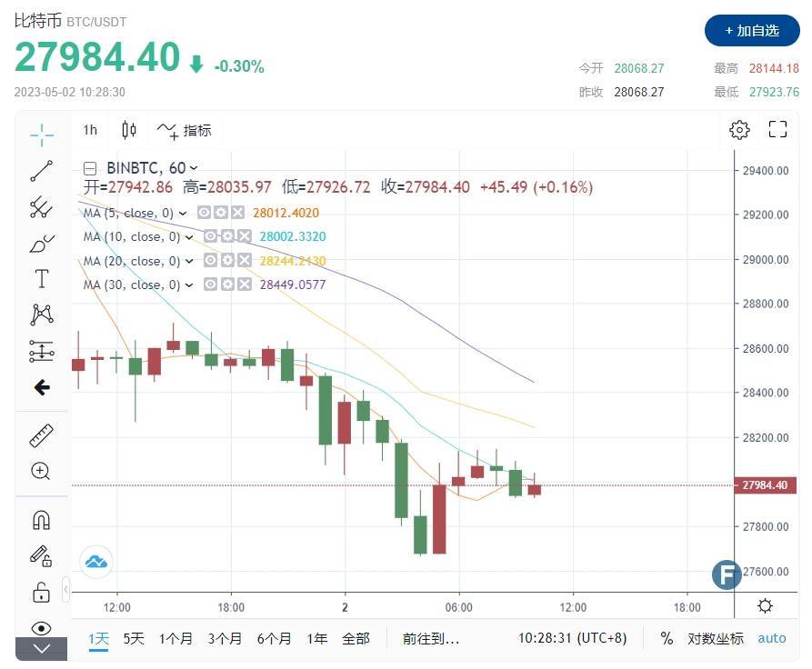
Task: Open the 1h interval selector
Action: pos(90,130)
